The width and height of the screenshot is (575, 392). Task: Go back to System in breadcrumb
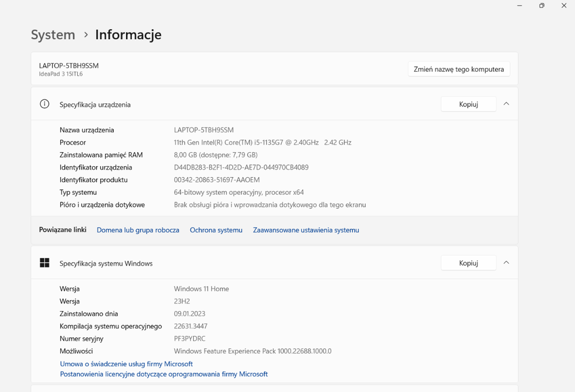[53, 34]
